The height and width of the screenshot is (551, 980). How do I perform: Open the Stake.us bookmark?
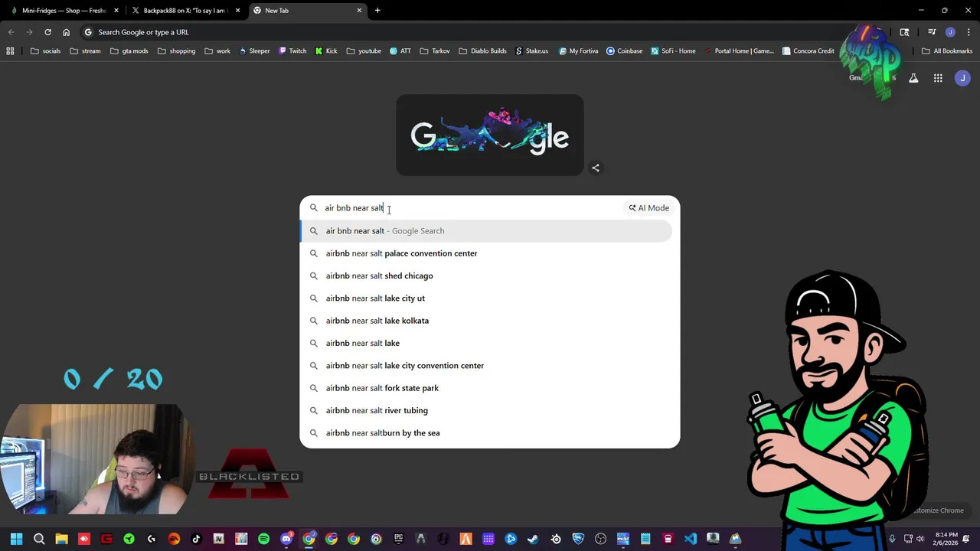[531, 51]
